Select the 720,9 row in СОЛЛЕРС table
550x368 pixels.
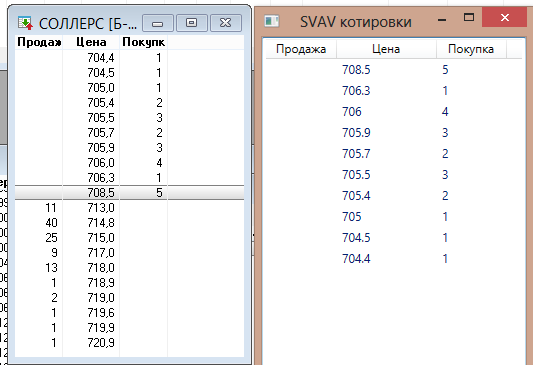pyautogui.click(x=129, y=343)
